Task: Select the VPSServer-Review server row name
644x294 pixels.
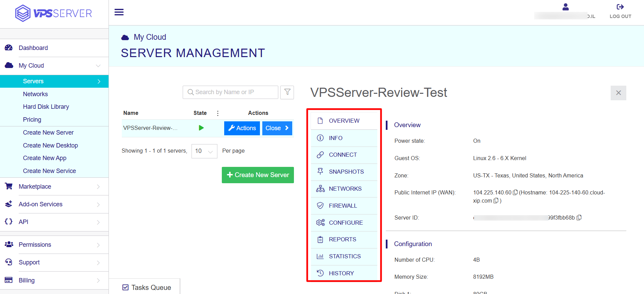Action: coord(150,128)
